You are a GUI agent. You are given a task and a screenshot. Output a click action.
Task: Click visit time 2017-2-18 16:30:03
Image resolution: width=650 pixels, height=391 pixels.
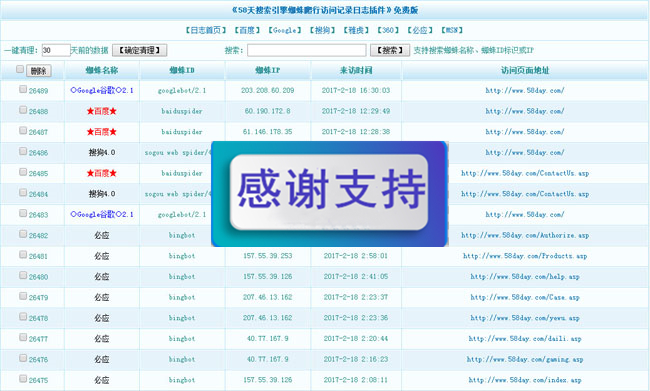356,90
